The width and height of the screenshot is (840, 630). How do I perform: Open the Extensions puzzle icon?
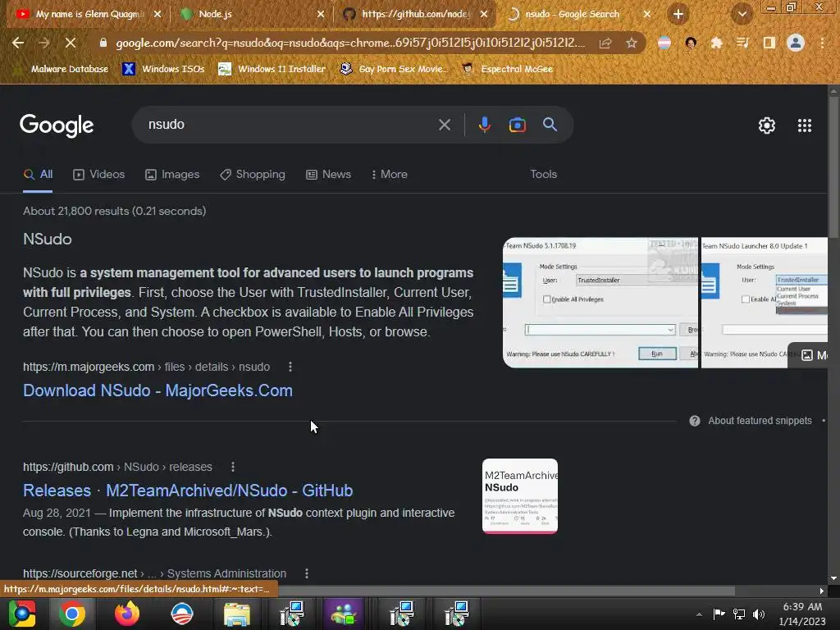click(716, 43)
